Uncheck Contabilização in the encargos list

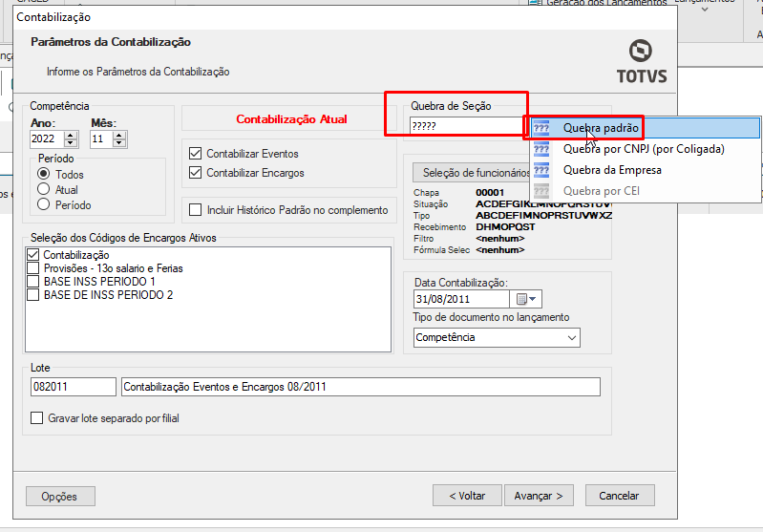[33, 255]
